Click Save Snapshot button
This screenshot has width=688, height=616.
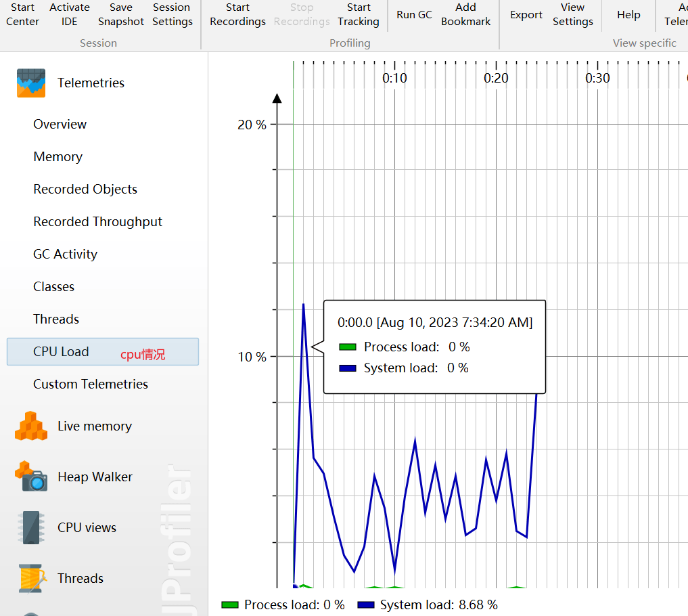pos(121,14)
